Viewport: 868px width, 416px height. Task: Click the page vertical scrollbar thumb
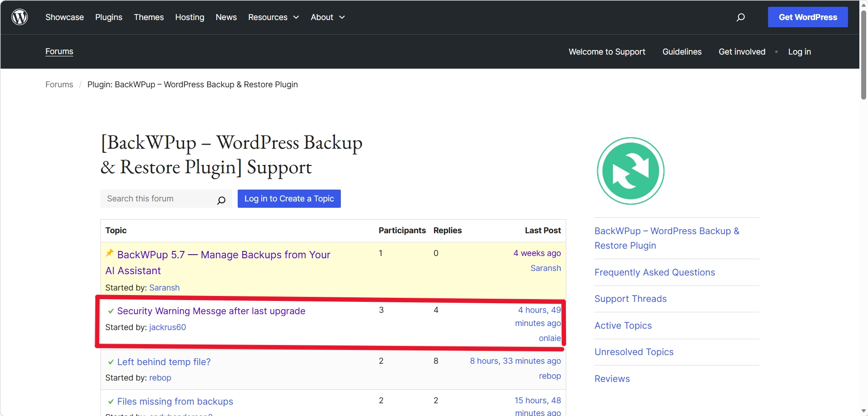tap(863, 55)
